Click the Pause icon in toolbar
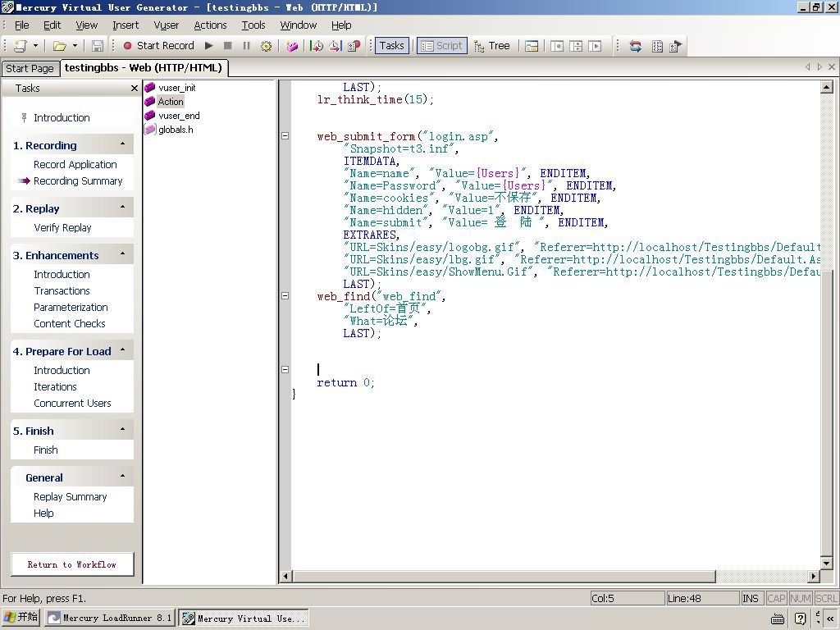Image resolution: width=840 pixels, height=630 pixels. click(x=246, y=46)
